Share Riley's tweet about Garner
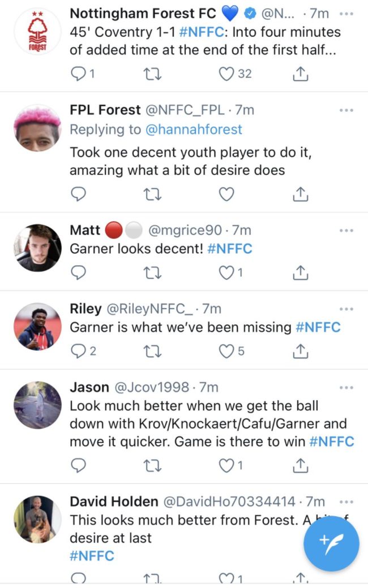The image size is (368, 588). point(301,351)
